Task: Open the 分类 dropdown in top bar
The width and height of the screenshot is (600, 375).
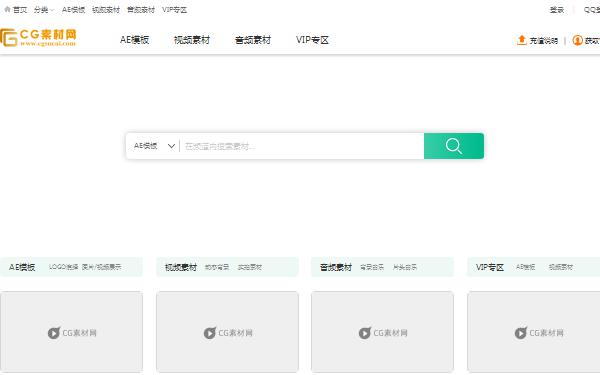Action: [44, 10]
